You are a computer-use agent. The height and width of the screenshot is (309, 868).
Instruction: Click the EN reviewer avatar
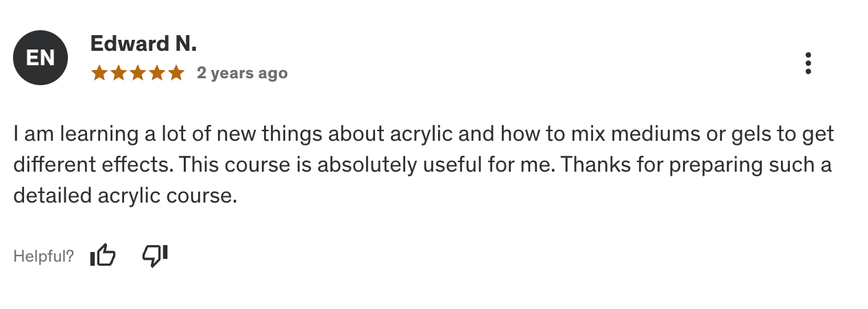click(40, 58)
